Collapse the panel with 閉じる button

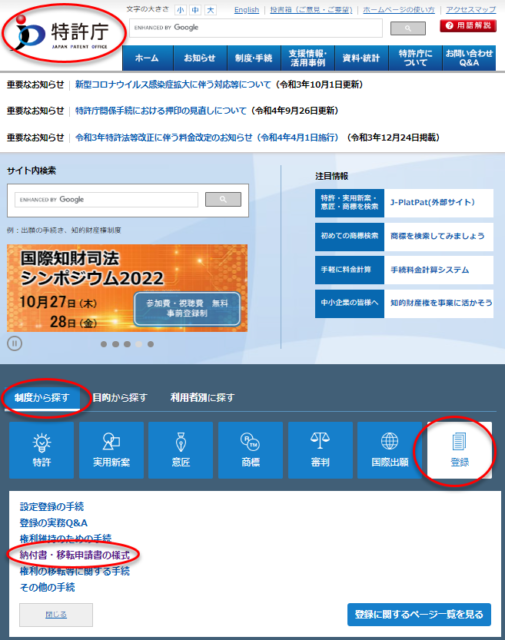click(x=56, y=615)
